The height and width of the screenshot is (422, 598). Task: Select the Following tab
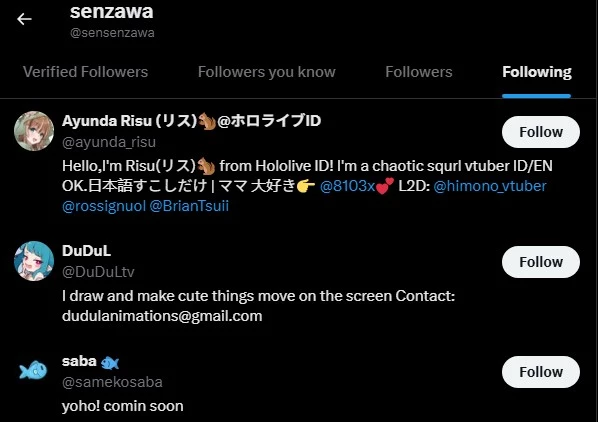[537, 72]
